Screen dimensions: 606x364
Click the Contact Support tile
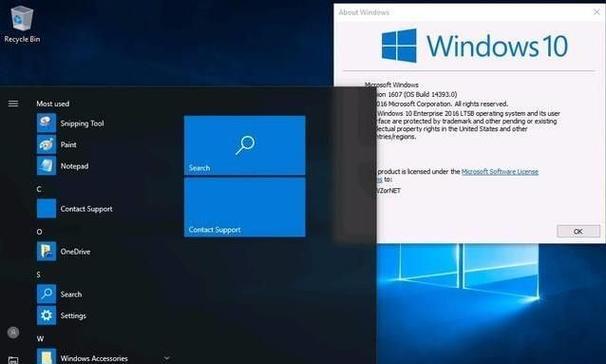pyautogui.click(x=245, y=207)
